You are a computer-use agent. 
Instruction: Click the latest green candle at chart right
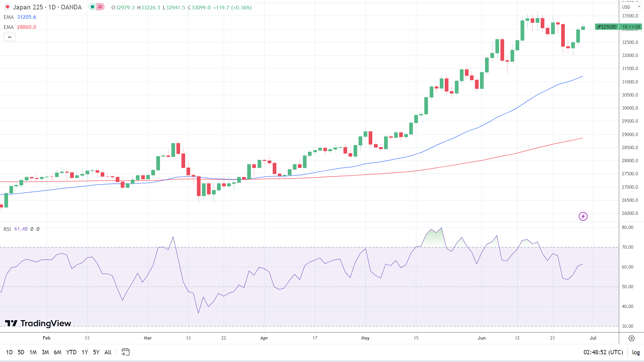coord(583,27)
